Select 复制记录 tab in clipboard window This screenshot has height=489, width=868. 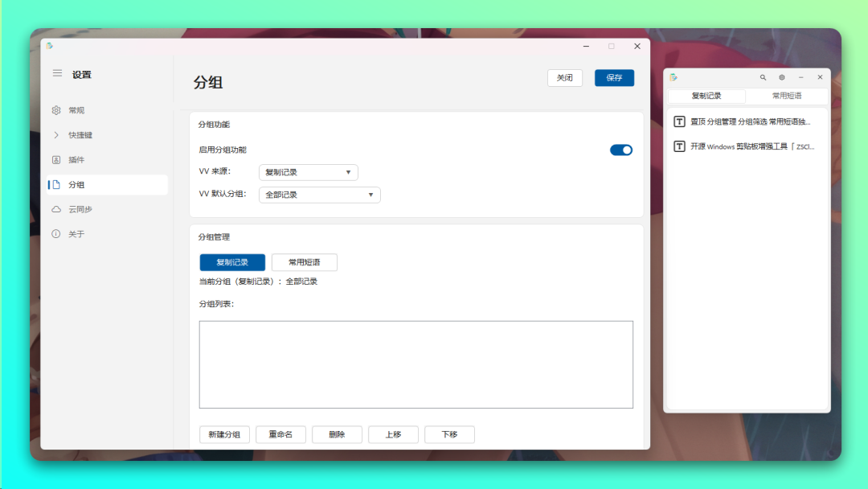pos(706,96)
